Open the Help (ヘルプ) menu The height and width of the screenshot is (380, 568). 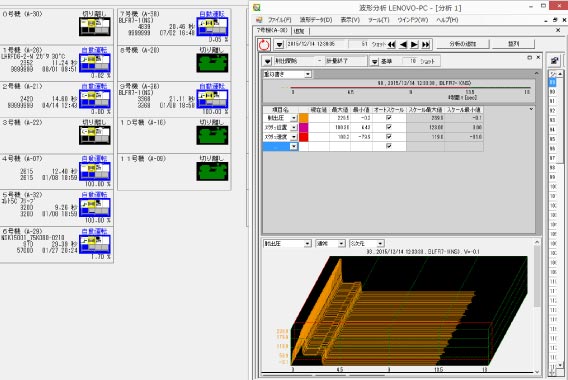tap(447, 20)
